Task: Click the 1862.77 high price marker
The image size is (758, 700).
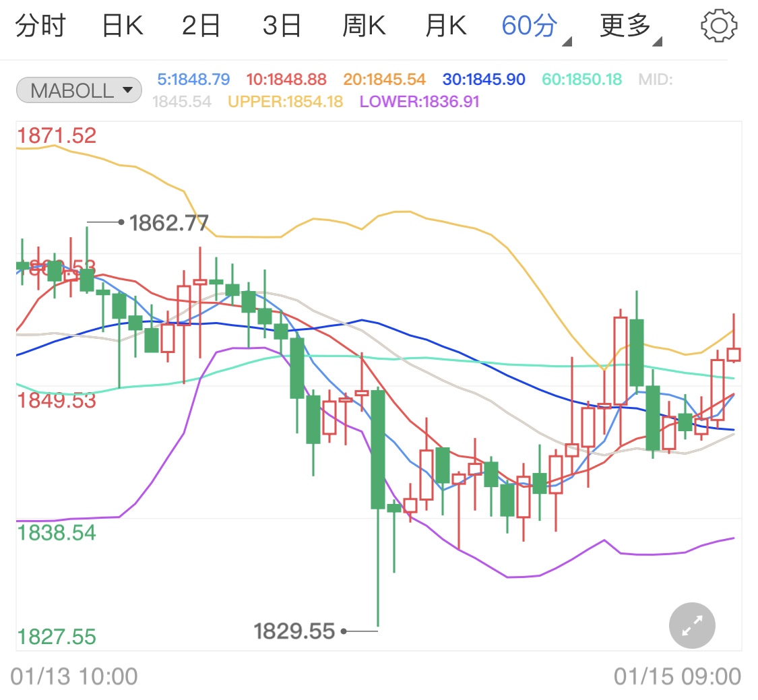Action: [x=168, y=224]
